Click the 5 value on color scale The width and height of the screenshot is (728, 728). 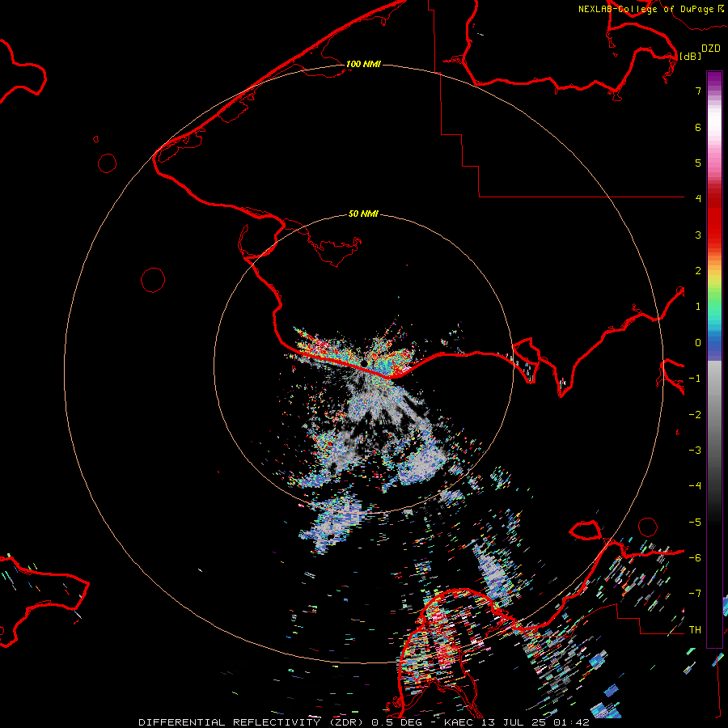point(698,163)
